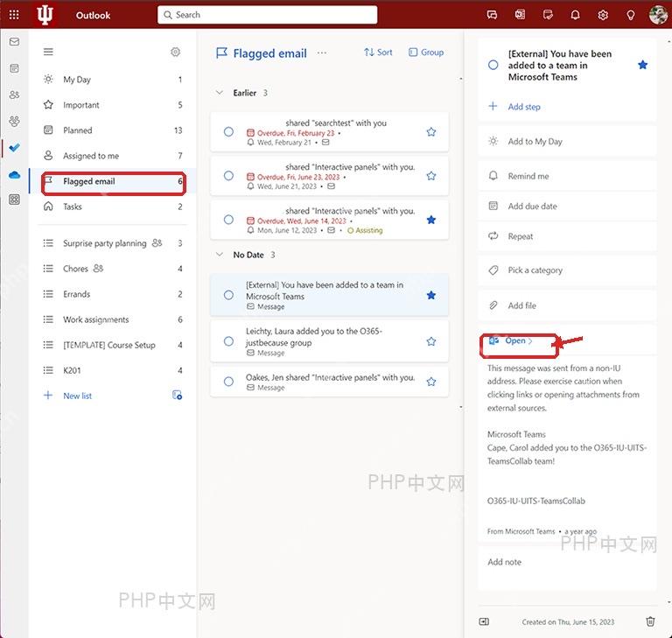
Task: Click in the Search box
Action: click(268, 15)
